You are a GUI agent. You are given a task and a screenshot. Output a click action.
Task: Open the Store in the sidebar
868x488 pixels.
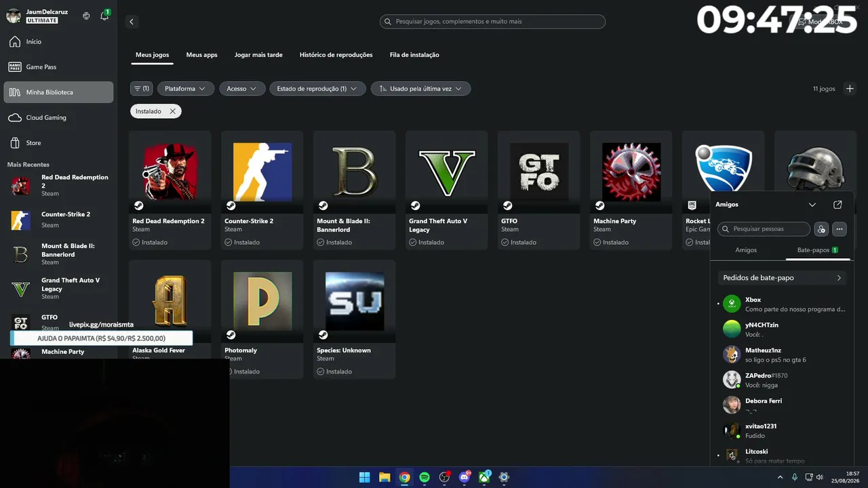pyautogui.click(x=58, y=143)
